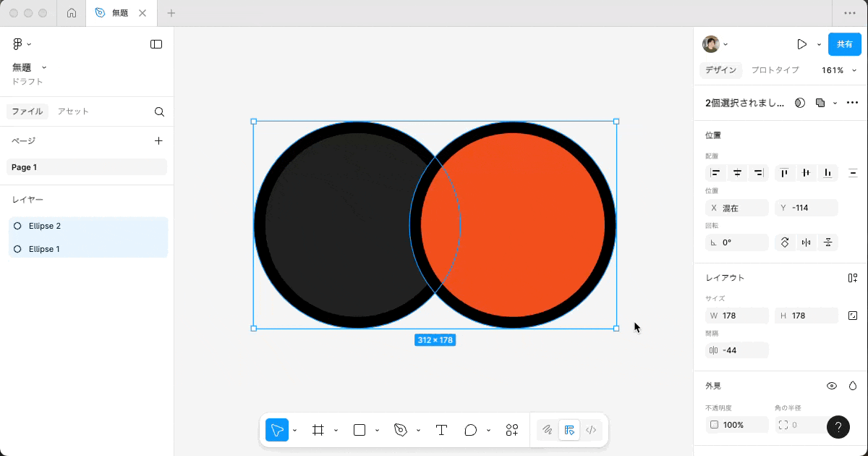Click the Present play button
This screenshot has width=868, height=456.
tap(801, 43)
